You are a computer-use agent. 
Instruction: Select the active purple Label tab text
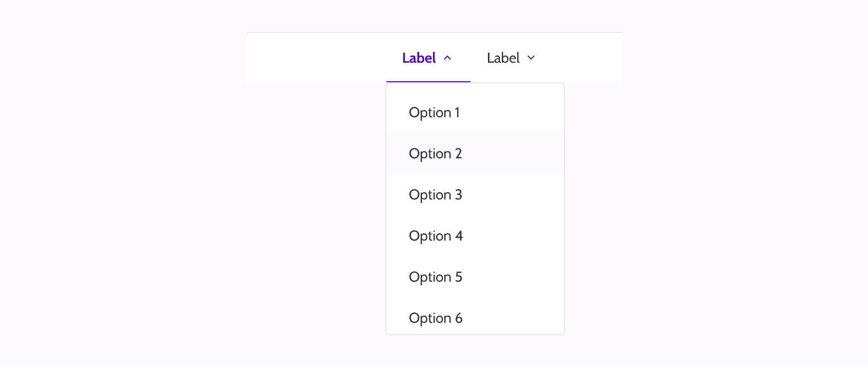point(419,58)
